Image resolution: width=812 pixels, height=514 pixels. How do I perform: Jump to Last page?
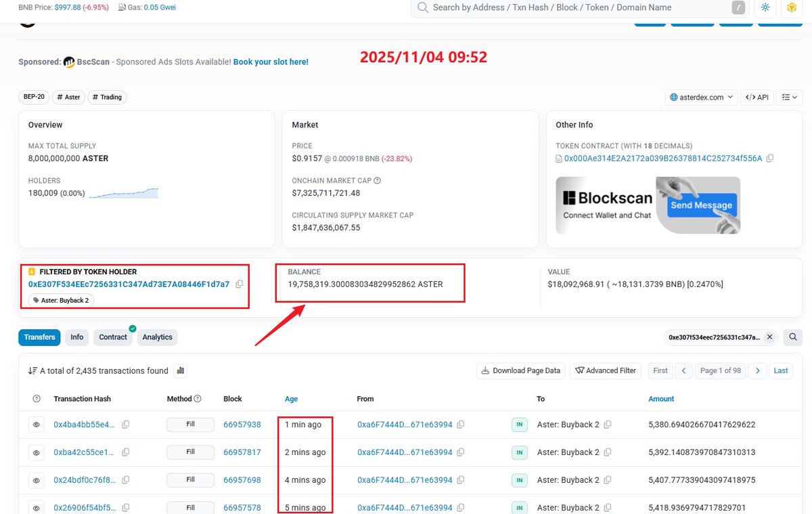coord(781,370)
